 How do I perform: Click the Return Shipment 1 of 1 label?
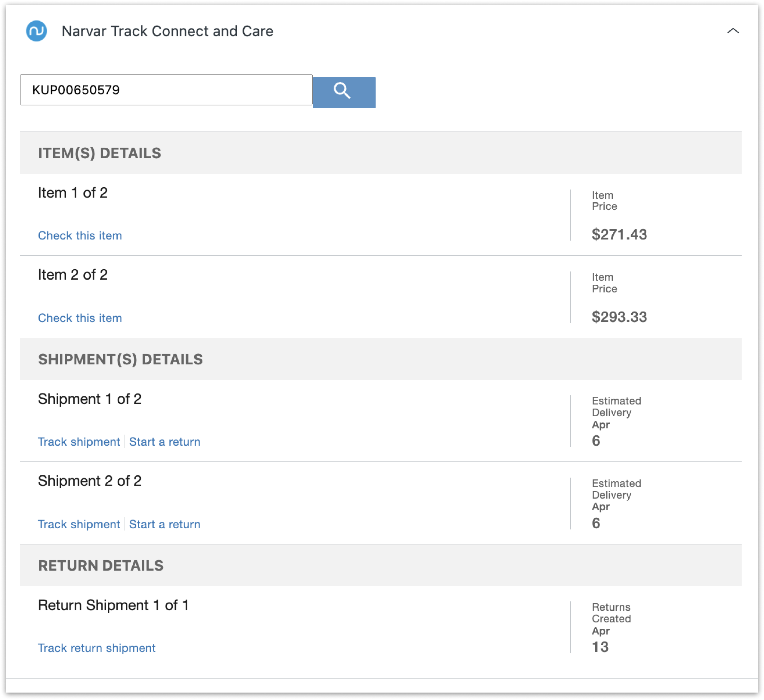[114, 605]
